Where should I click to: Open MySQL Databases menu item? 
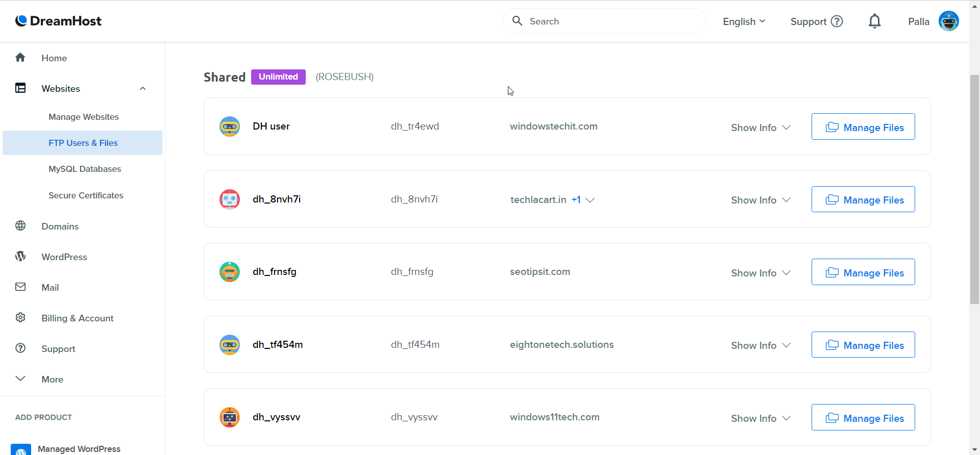[85, 169]
